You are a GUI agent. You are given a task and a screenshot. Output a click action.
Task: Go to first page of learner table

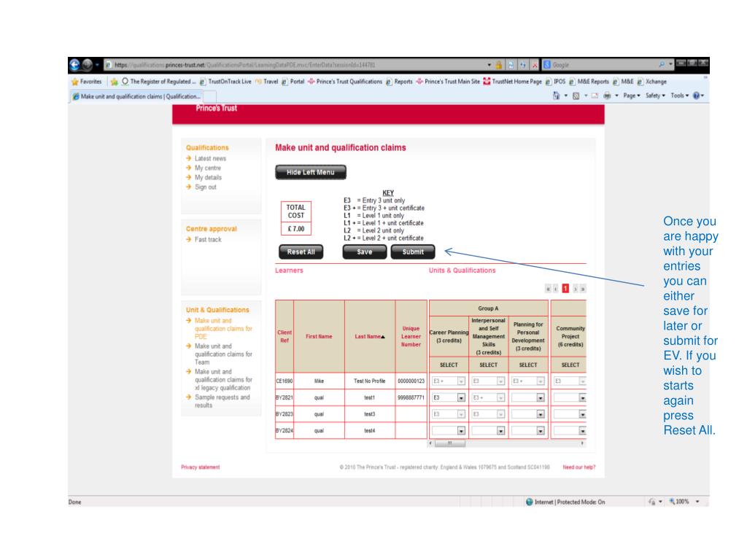pos(548,289)
